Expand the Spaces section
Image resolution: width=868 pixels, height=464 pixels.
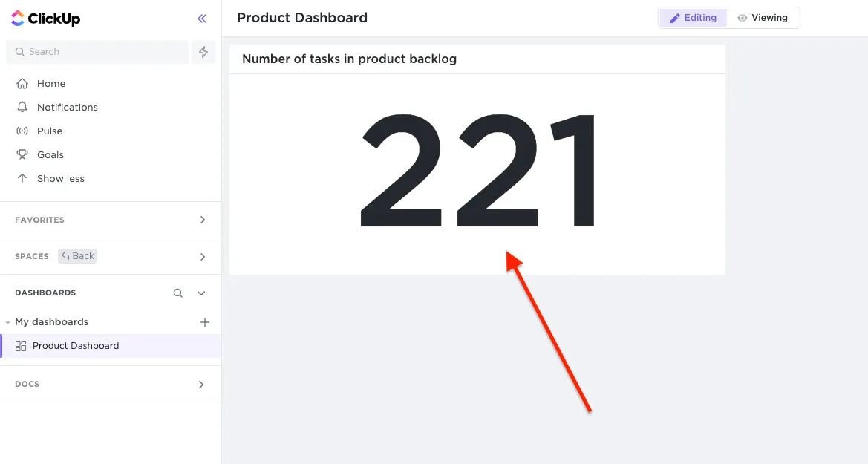[203, 257]
